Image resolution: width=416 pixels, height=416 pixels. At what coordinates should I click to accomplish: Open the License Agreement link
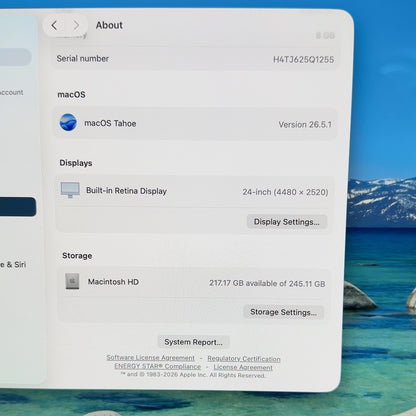pos(243,367)
